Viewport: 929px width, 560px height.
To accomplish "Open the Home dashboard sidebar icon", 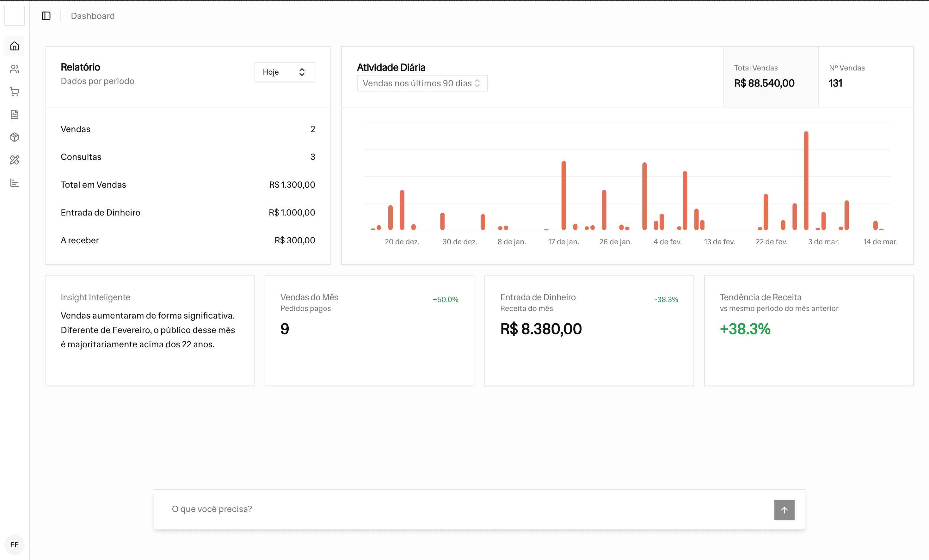I will point(14,46).
